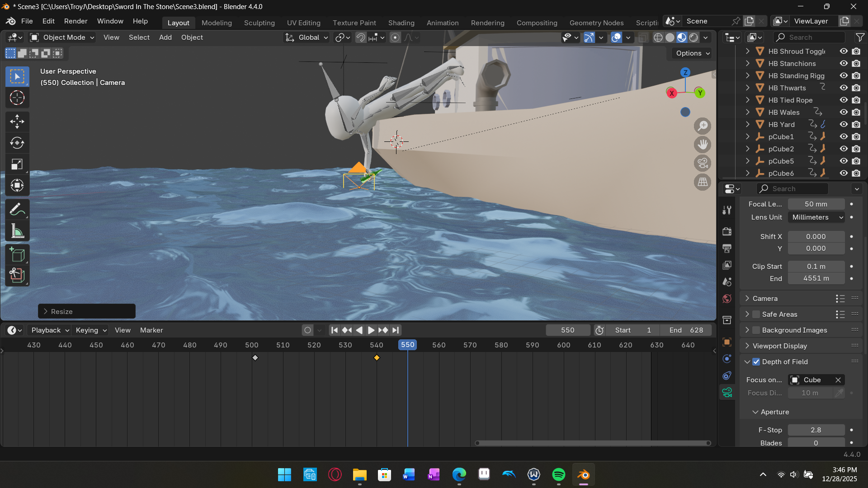The width and height of the screenshot is (868, 488).
Task: Switch to the Shading workspace tab
Action: point(401,23)
